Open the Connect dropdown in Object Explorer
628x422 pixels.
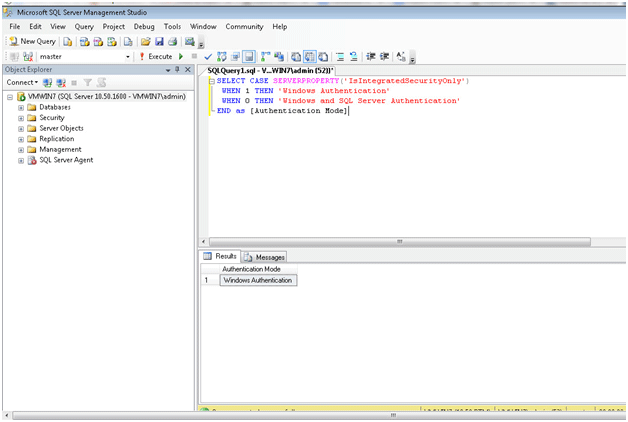pos(22,82)
